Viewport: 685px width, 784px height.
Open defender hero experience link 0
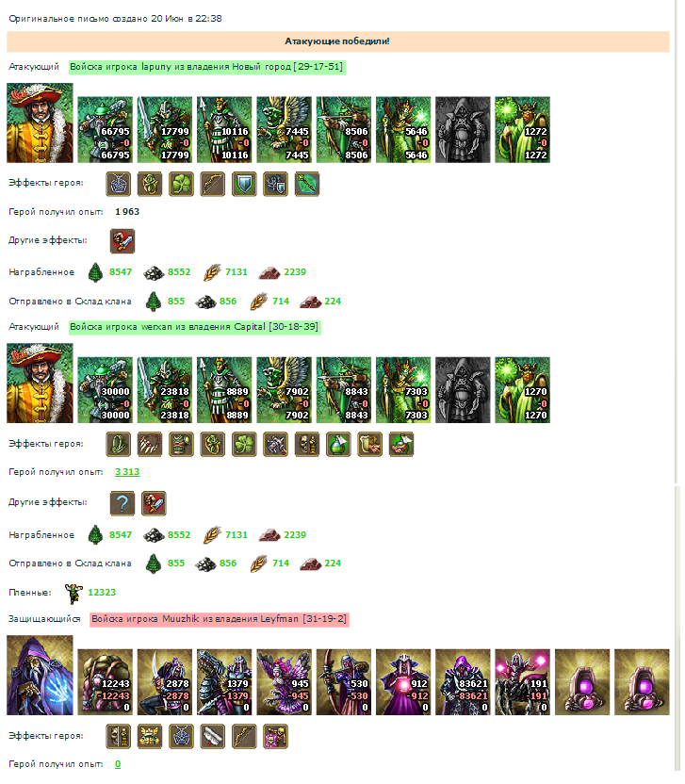coord(118,764)
